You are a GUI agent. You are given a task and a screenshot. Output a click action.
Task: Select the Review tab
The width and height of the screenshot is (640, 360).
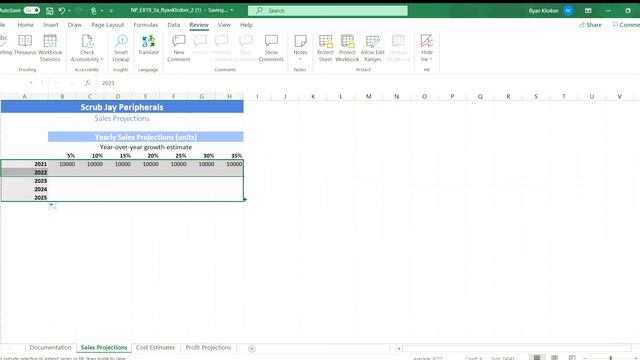click(199, 25)
